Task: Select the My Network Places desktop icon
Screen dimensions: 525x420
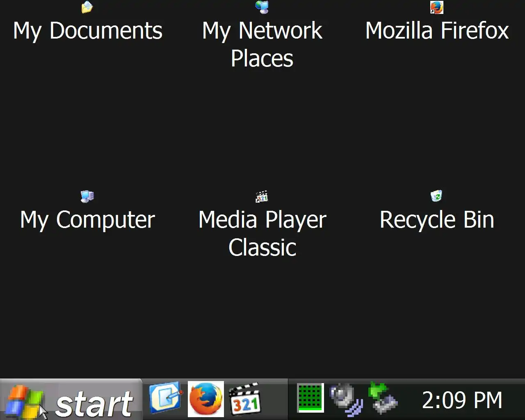Action: (x=262, y=7)
